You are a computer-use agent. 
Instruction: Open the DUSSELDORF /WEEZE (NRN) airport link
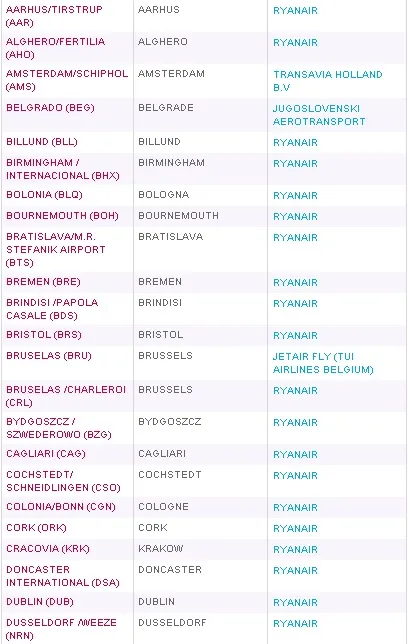click(x=61, y=629)
